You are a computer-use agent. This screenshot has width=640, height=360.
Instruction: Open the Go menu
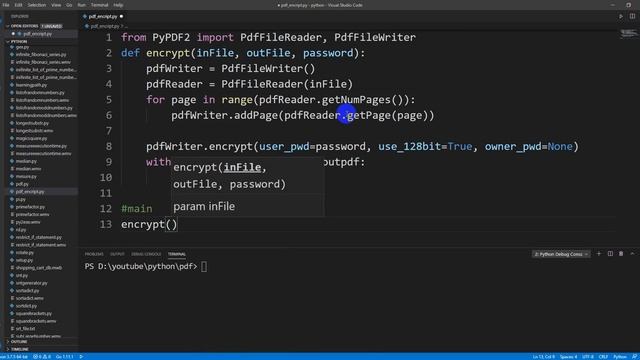69,5
